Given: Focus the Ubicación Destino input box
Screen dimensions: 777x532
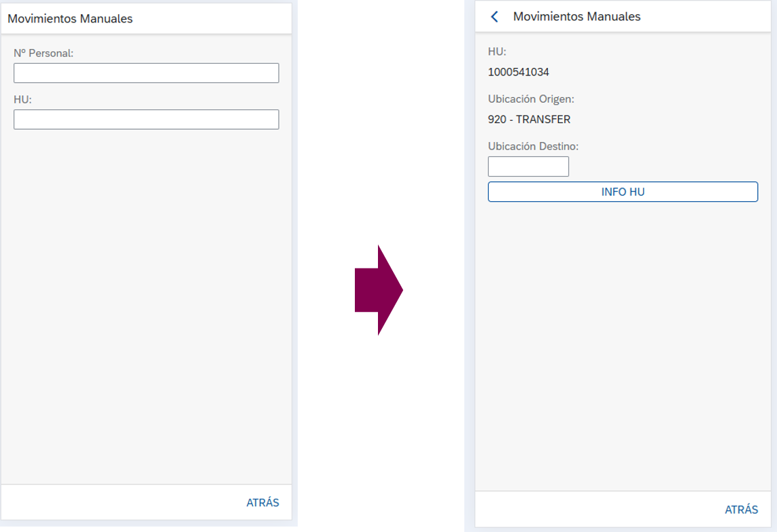Looking at the screenshot, I should [x=528, y=166].
